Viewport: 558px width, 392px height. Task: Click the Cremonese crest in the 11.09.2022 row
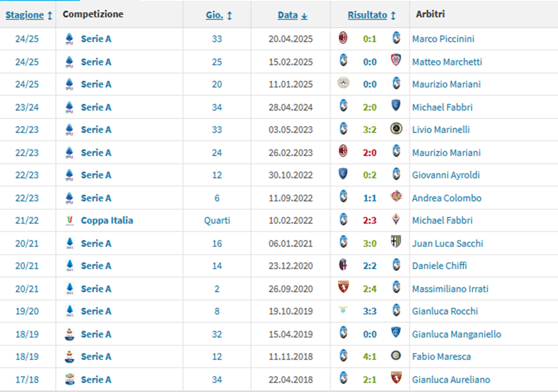pyautogui.click(x=396, y=197)
